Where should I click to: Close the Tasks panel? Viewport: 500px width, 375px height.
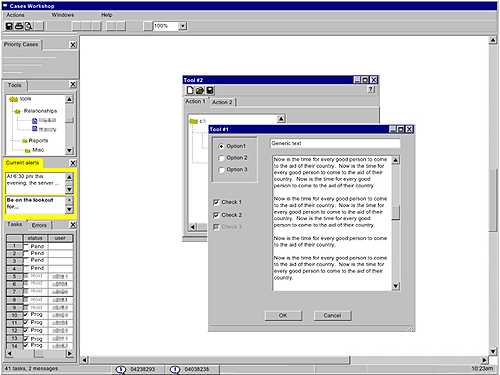[73, 225]
